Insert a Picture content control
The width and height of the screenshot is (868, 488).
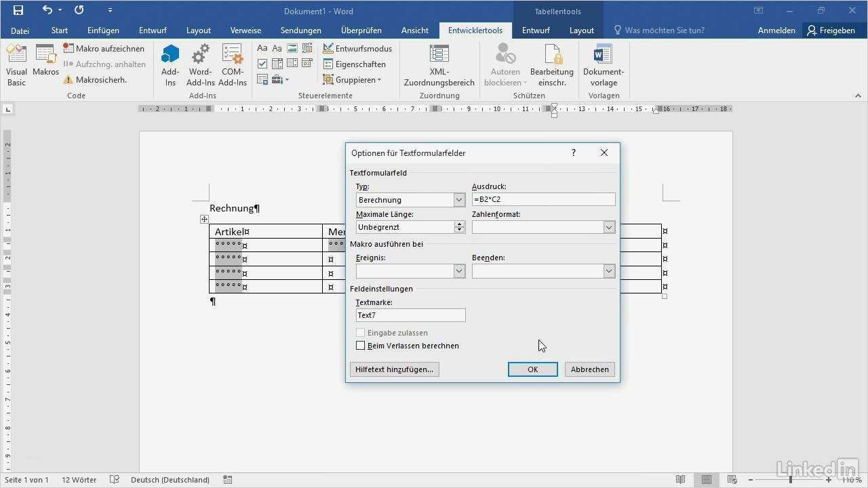click(x=292, y=48)
